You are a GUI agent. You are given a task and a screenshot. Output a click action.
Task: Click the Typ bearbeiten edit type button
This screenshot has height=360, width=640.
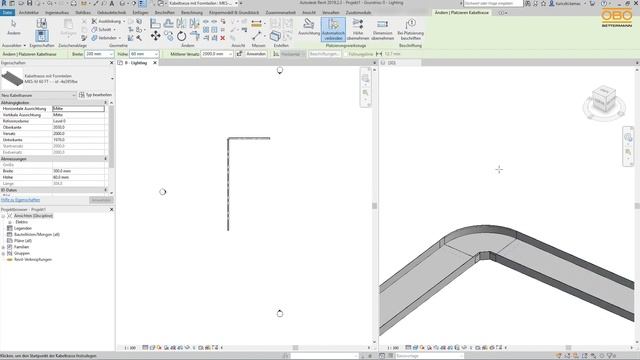(95, 95)
